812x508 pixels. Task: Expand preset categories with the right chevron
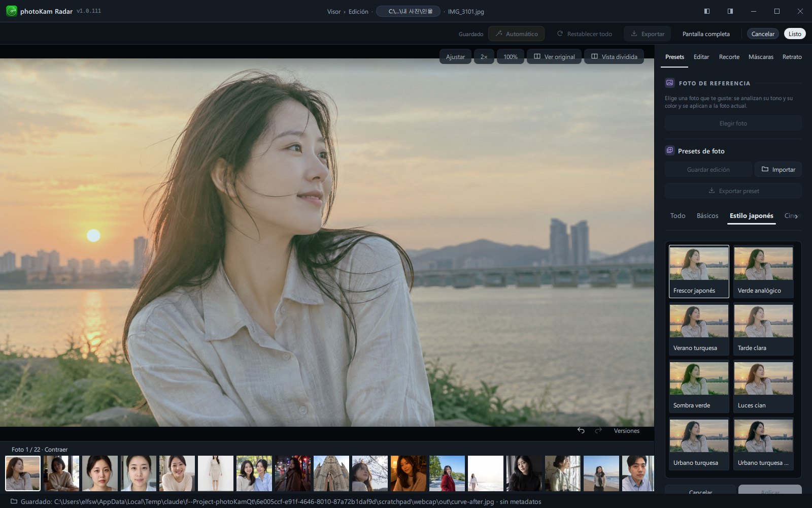point(796,216)
